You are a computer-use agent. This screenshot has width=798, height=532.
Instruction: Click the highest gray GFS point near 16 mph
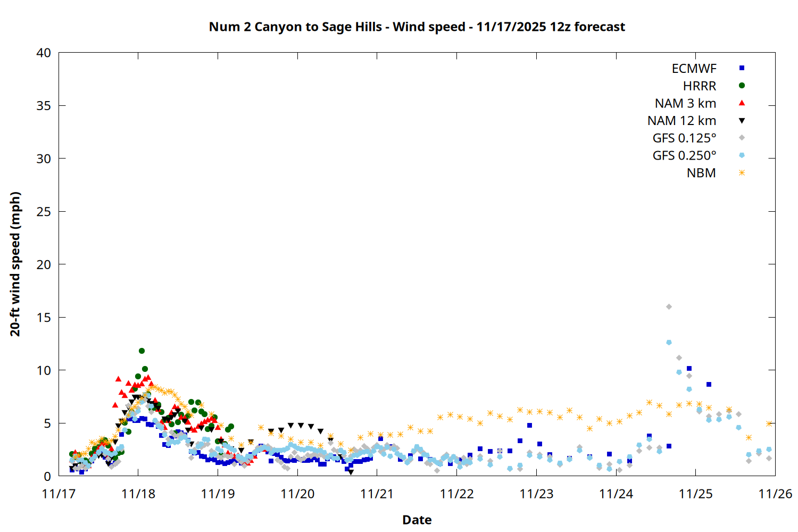[669, 307]
